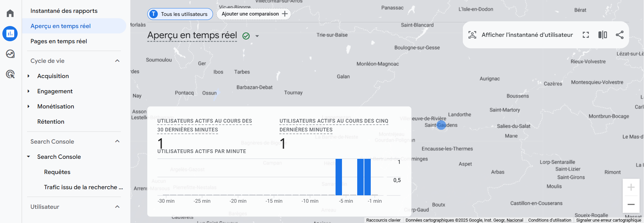Open Pages en temps réel report
Screen dimensions: 644x223
click(59, 41)
